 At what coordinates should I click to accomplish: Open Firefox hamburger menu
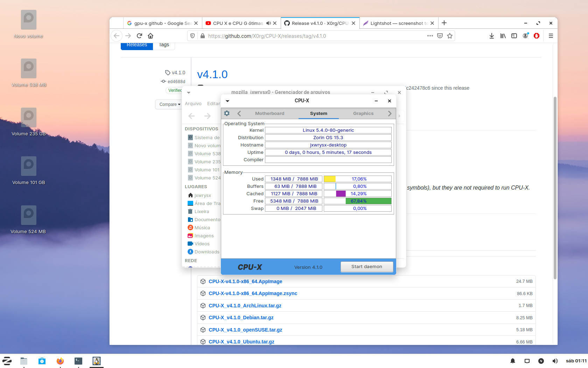(551, 36)
